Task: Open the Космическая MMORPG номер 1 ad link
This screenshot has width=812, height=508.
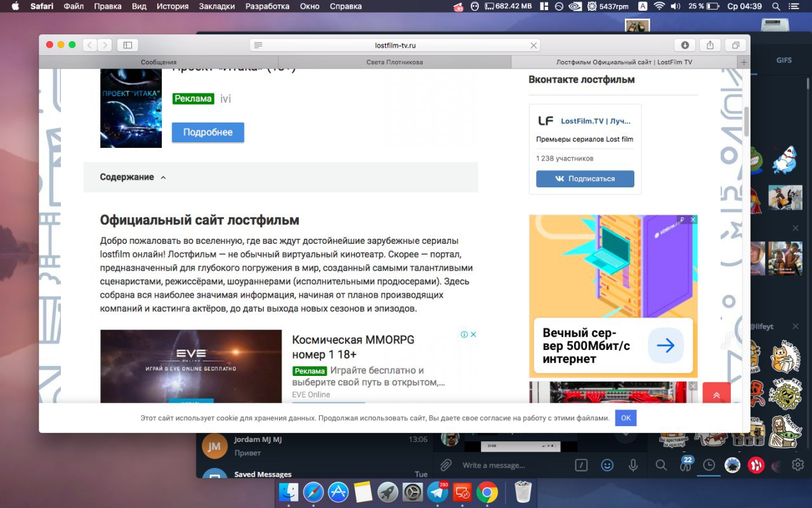Action: click(353, 347)
